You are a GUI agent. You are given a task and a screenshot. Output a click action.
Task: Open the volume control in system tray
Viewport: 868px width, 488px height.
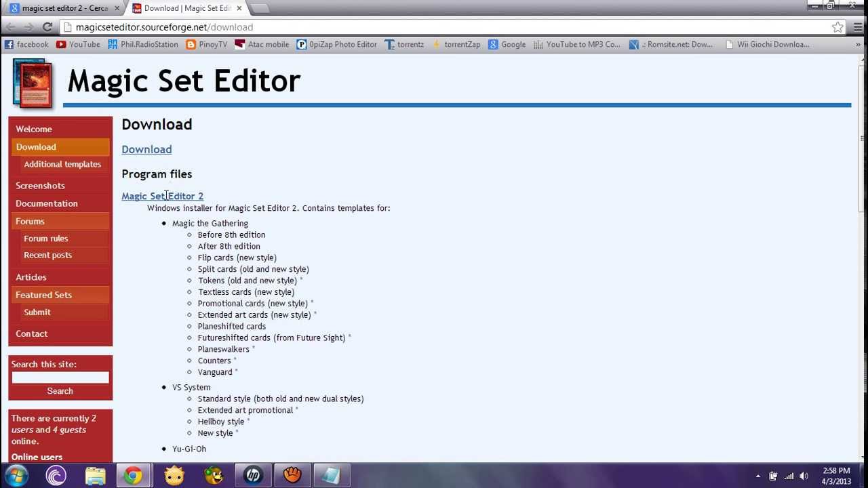click(x=805, y=476)
